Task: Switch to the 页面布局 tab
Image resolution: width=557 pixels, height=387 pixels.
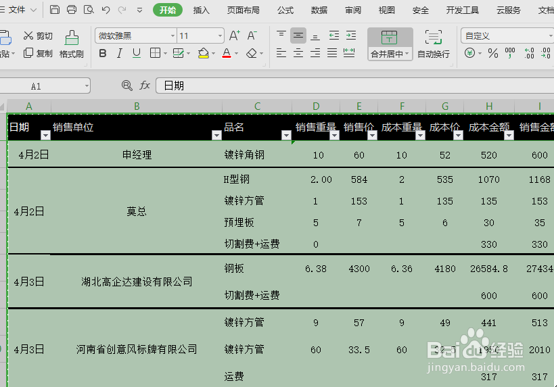Action: coord(243,10)
